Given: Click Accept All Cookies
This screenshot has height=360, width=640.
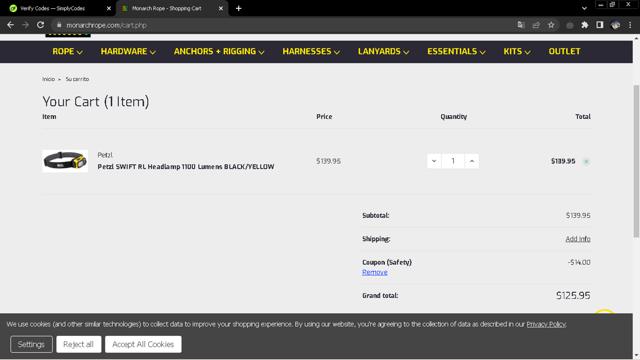Looking at the screenshot, I should coord(143,344).
